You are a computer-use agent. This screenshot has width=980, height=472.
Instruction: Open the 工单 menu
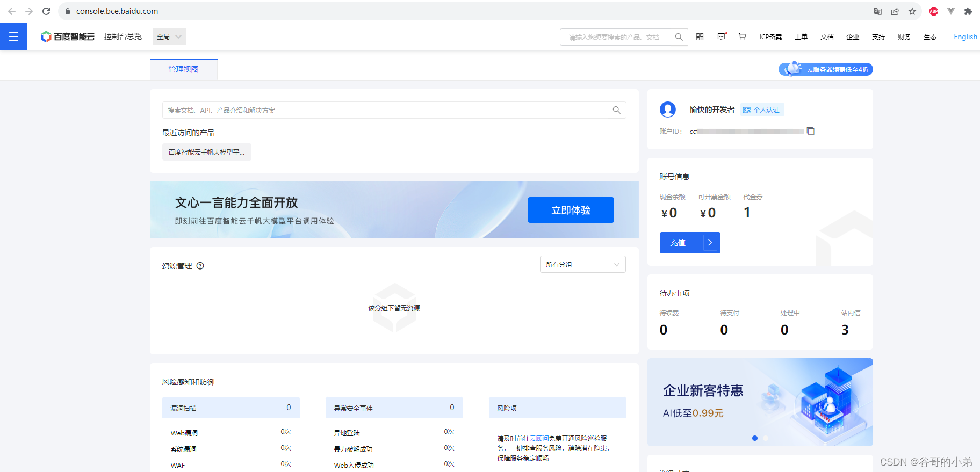tap(801, 37)
